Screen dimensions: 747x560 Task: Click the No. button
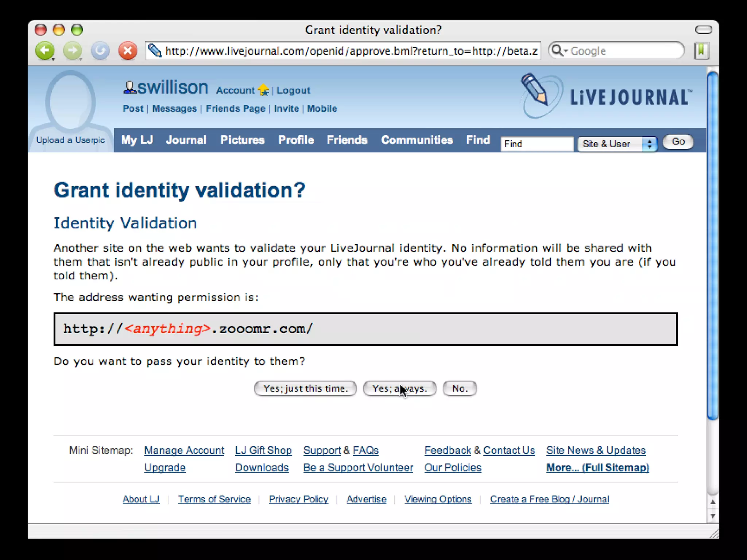click(460, 389)
